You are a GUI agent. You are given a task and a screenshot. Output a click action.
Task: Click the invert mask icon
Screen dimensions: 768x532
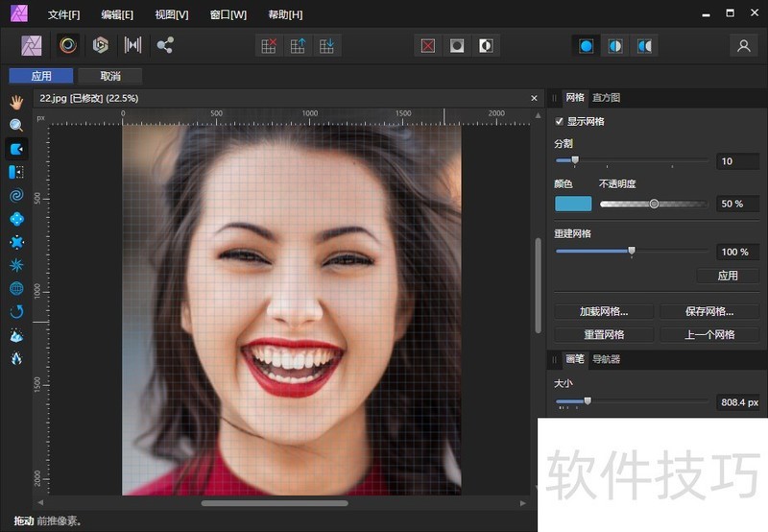point(486,46)
